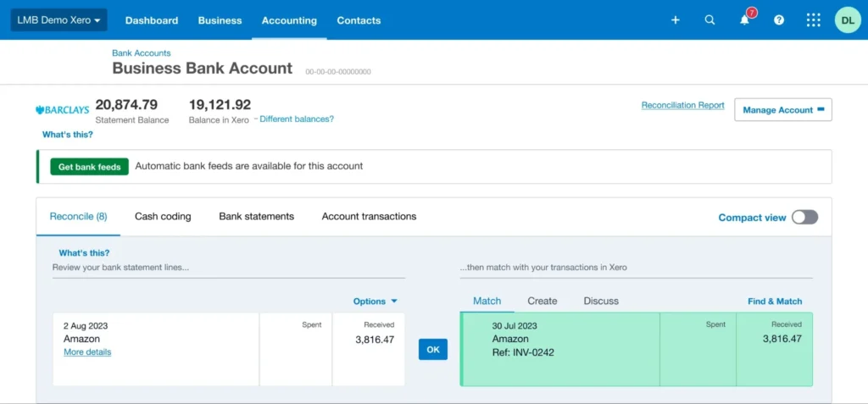Open the Reconciliation Report link

click(x=682, y=106)
